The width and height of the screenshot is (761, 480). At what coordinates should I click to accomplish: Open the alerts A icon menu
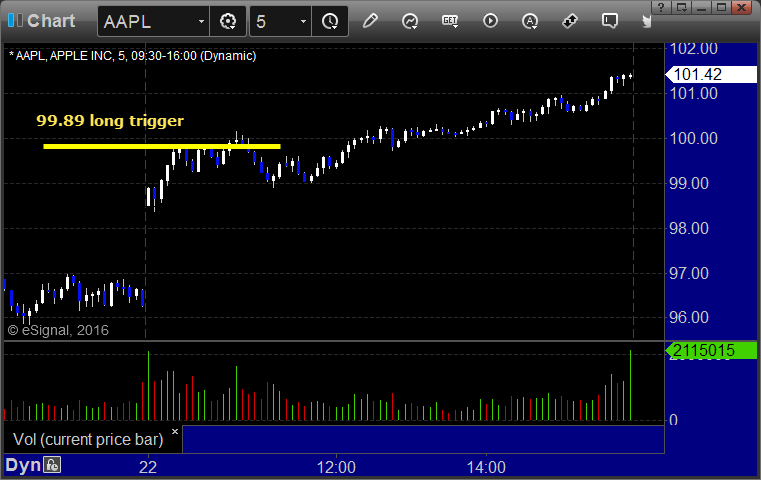pyautogui.click(x=530, y=21)
